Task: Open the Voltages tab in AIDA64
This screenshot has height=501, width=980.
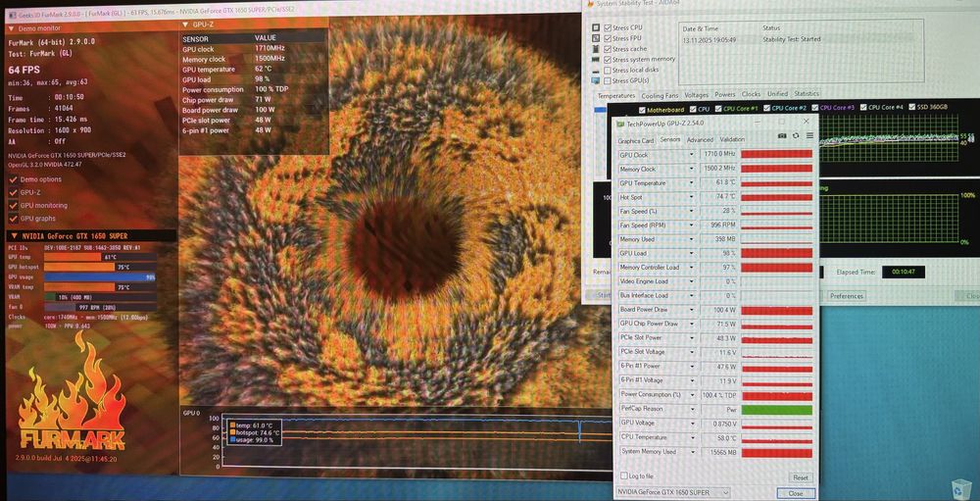Action: 696,95
